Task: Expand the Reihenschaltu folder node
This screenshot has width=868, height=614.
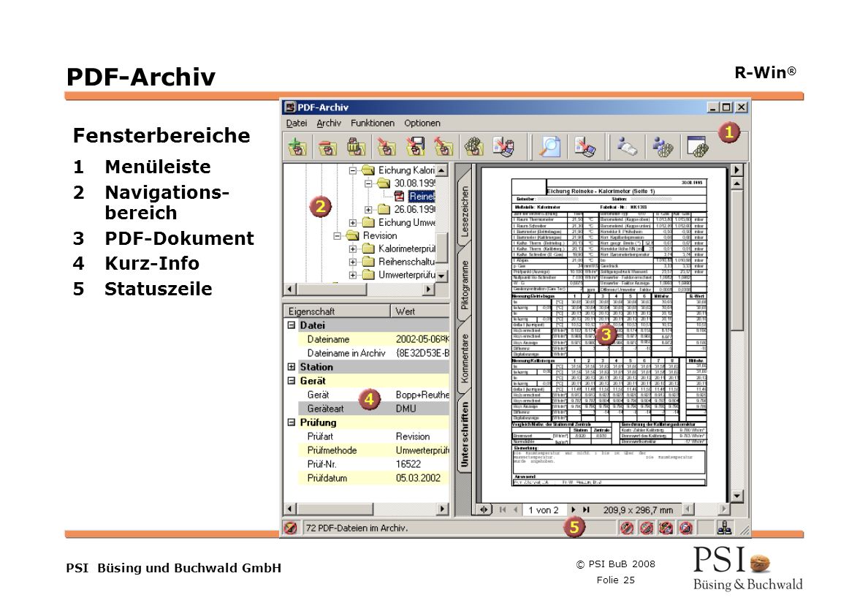Action: tap(353, 262)
